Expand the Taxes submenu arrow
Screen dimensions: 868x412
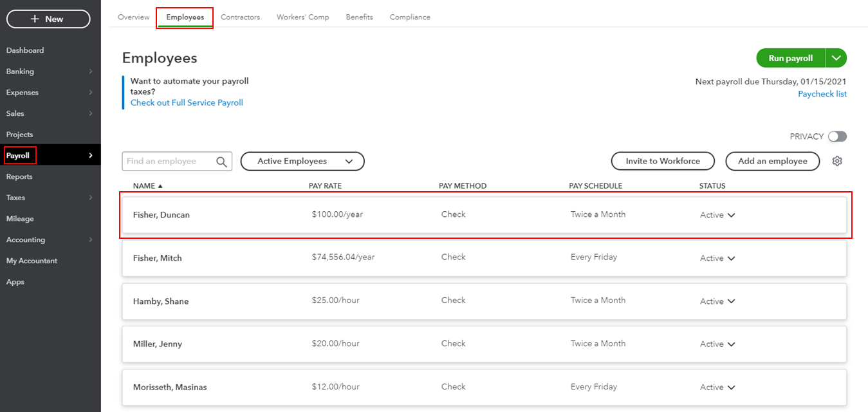pos(91,198)
